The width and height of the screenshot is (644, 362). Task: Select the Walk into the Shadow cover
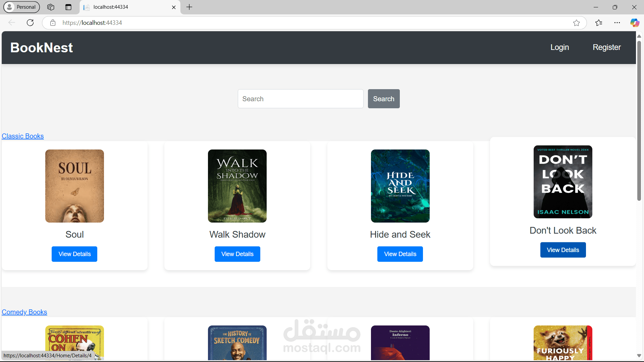click(237, 186)
